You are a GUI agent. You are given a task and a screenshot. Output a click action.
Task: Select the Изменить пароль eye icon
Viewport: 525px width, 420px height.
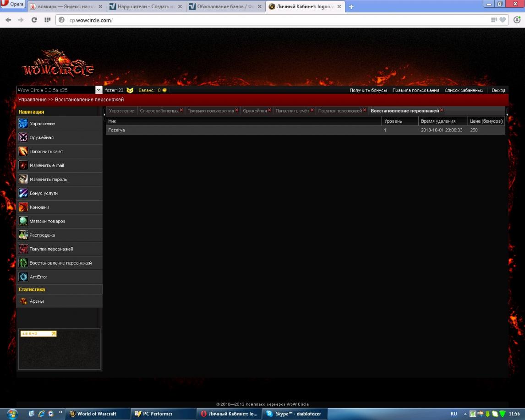coord(23,180)
